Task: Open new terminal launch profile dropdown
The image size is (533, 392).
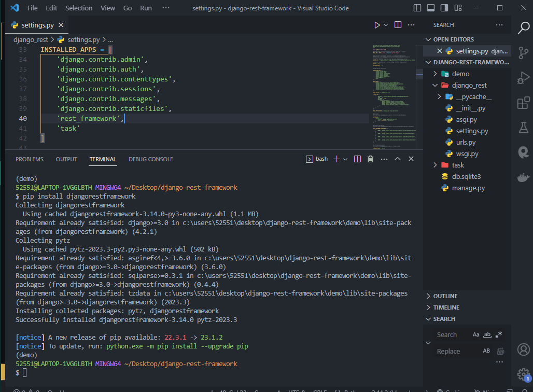Action: coord(345,159)
